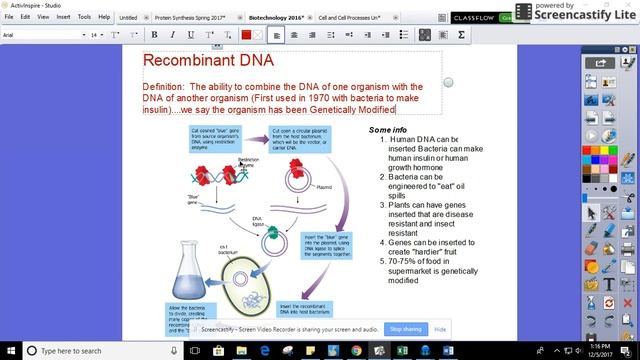Click the Reset Page icon

coord(609,303)
